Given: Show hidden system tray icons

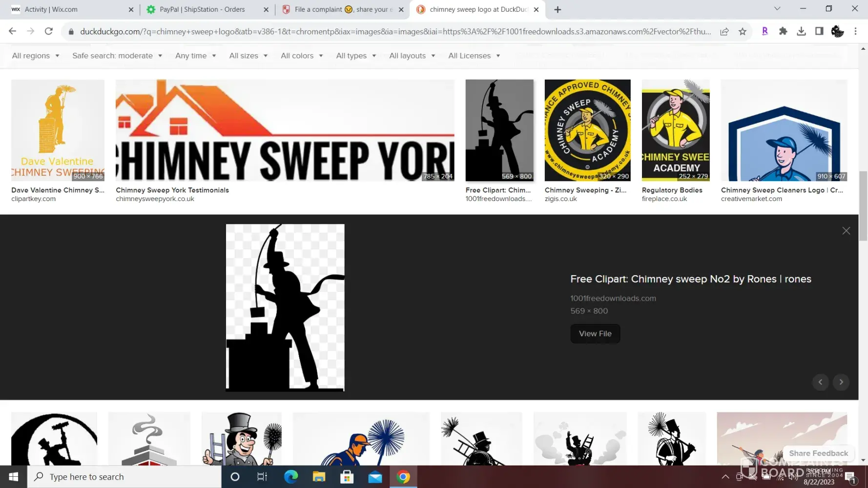Looking at the screenshot, I should 725,477.
